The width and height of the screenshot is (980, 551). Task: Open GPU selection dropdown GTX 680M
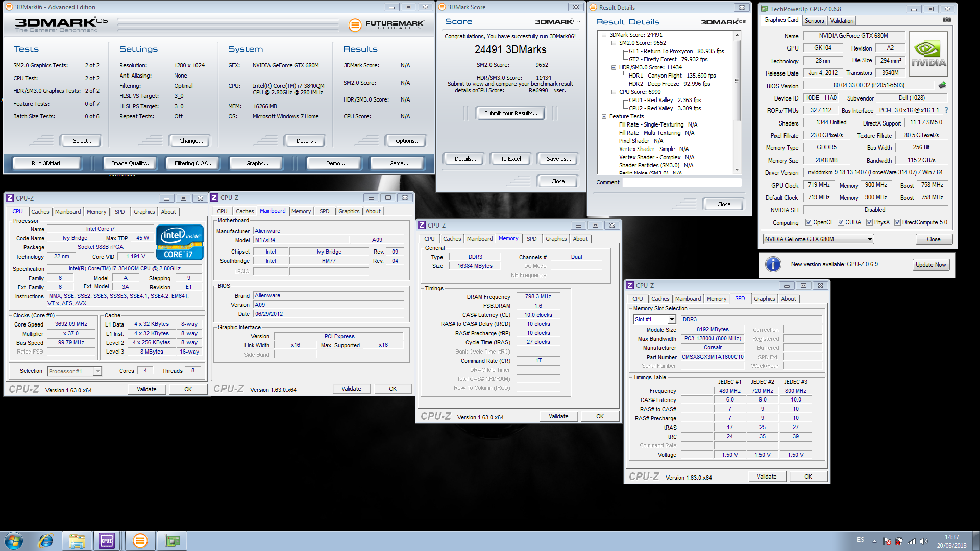[818, 239]
